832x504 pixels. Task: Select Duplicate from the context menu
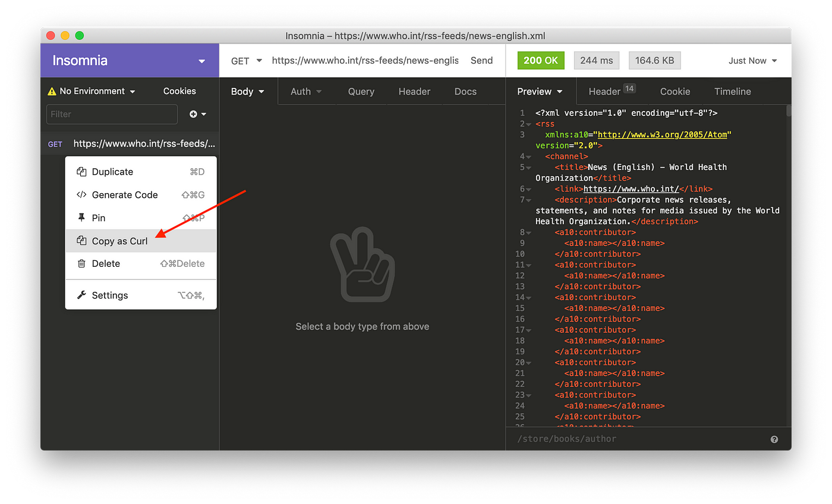click(x=141, y=172)
